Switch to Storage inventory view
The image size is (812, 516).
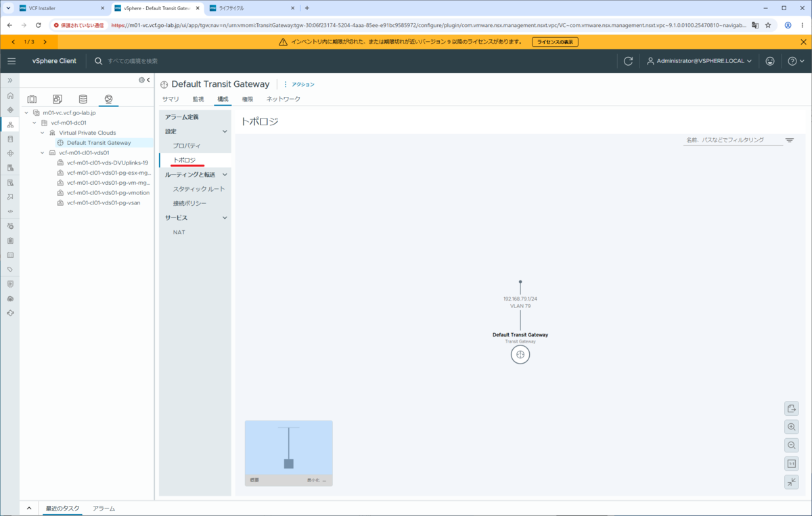point(83,99)
